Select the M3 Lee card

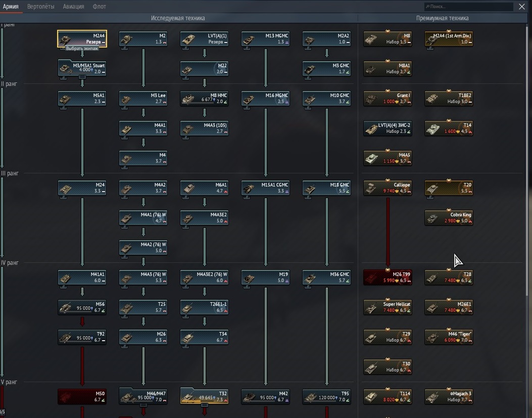[143, 99]
